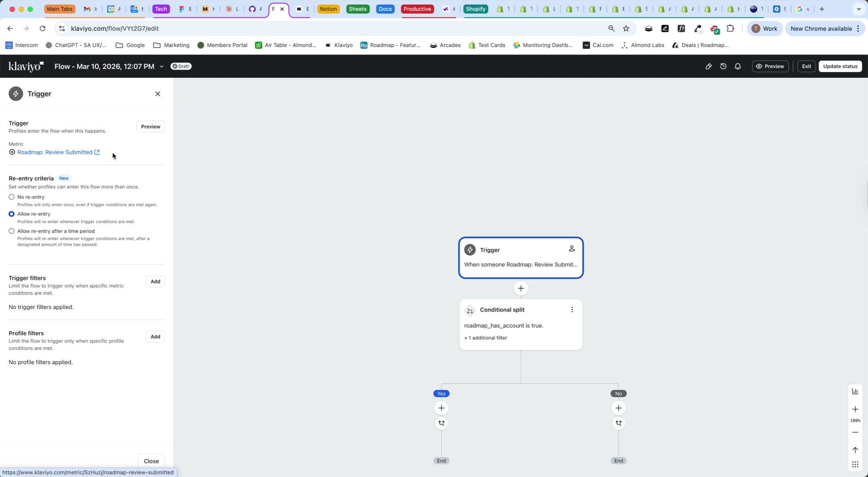
Task: Click the dotted grid map icon at bottom right
Action: point(855,464)
